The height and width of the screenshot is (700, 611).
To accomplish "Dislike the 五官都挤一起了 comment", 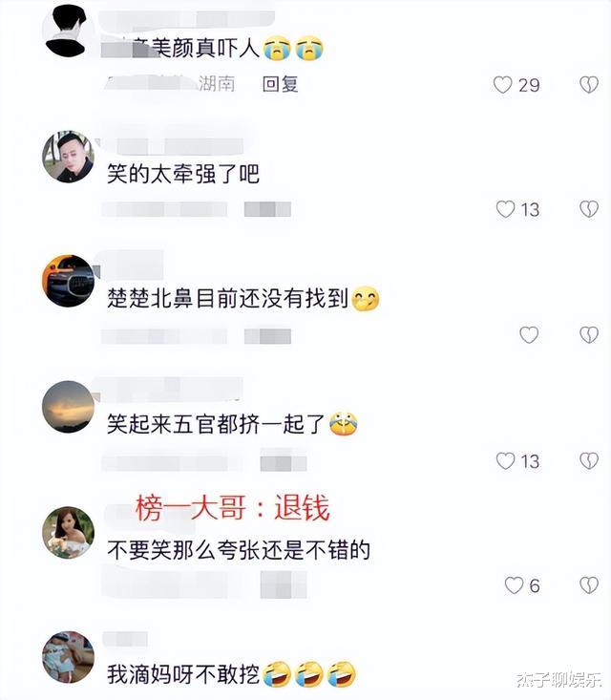I will pyautogui.click(x=589, y=460).
